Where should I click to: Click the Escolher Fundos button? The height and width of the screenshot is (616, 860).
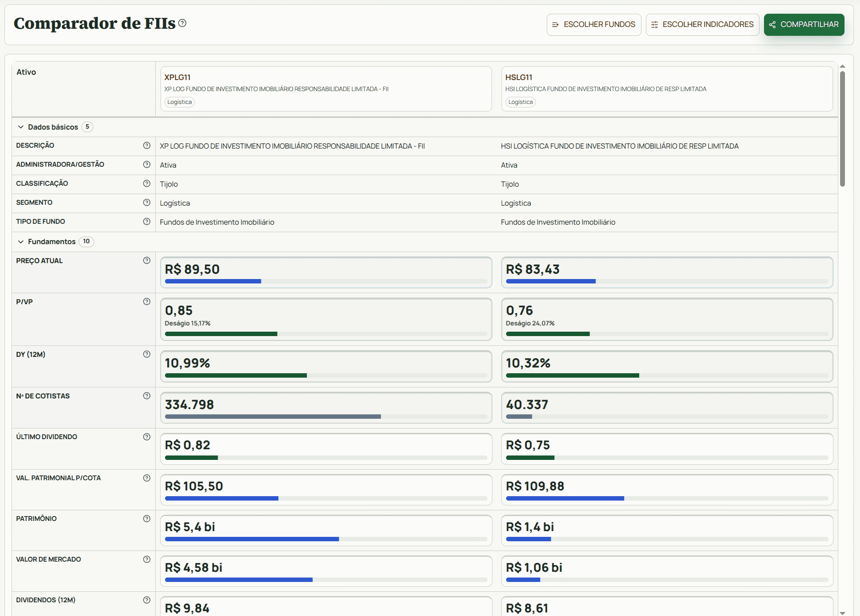click(x=594, y=25)
